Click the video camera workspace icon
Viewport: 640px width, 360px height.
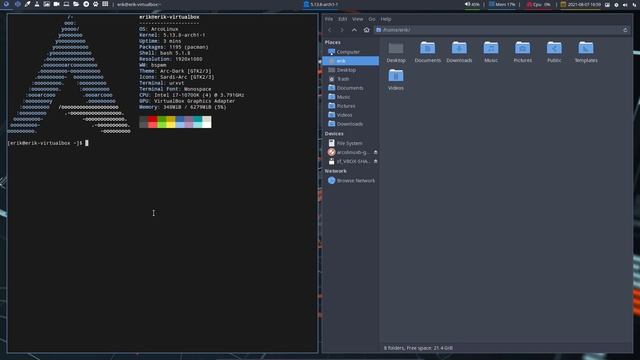[56, 4]
